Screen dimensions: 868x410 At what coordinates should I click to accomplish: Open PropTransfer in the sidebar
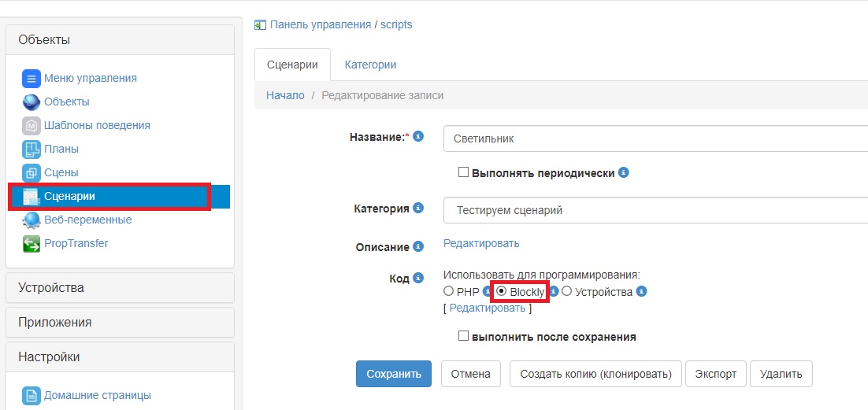(x=76, y=243)
